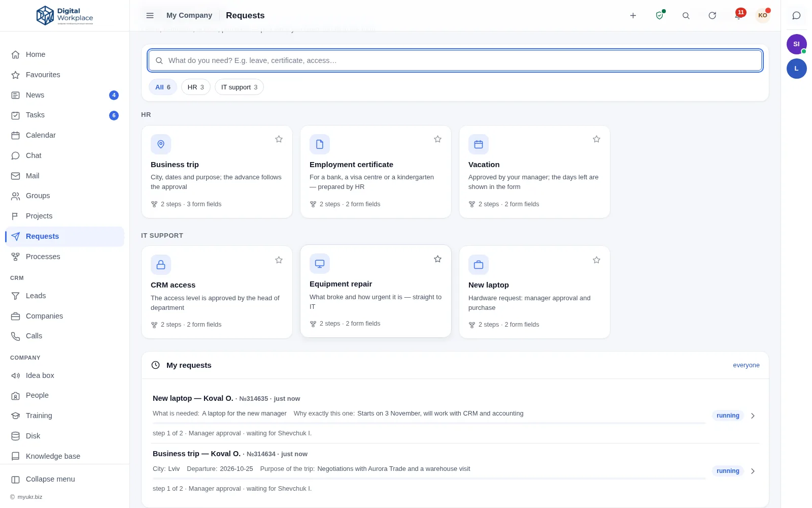Click the Collapse menu button
This screenshot has height=508, width=812.
click(x=65, y=479)
